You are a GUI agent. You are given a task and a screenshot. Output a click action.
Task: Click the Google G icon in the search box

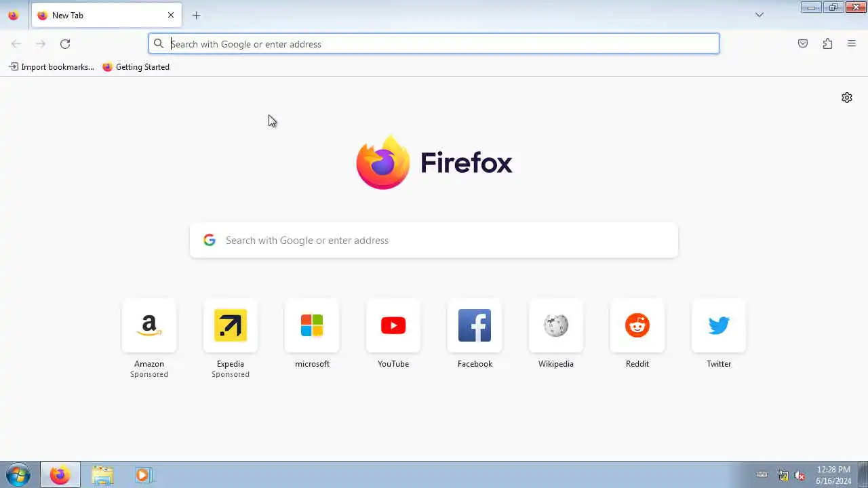pyautogui.click(x=210, y=240)
